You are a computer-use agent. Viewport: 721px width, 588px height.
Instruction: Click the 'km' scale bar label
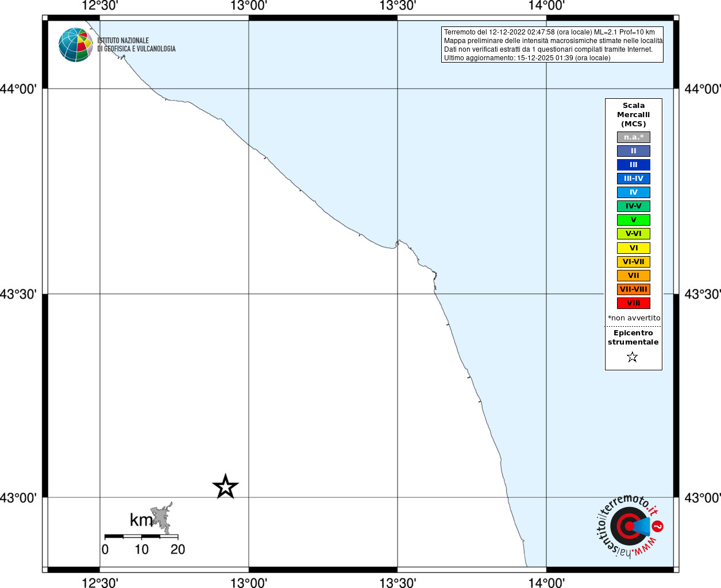point(141,520)
